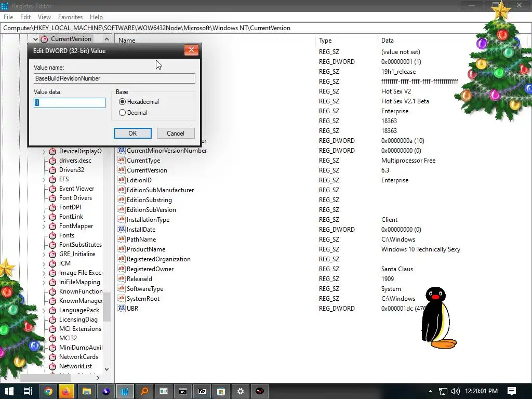Open 7-Zip from the taskbar

tap(202, 391)
